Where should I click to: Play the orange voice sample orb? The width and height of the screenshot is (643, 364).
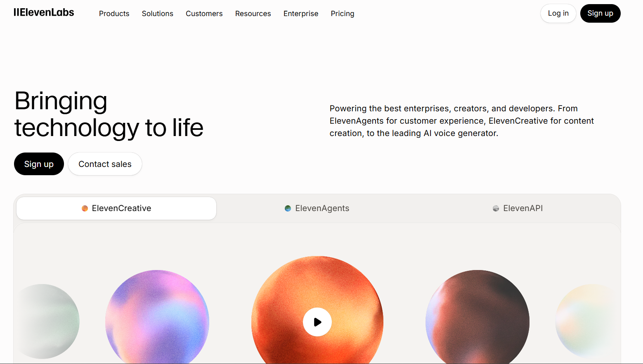point(317,322)
